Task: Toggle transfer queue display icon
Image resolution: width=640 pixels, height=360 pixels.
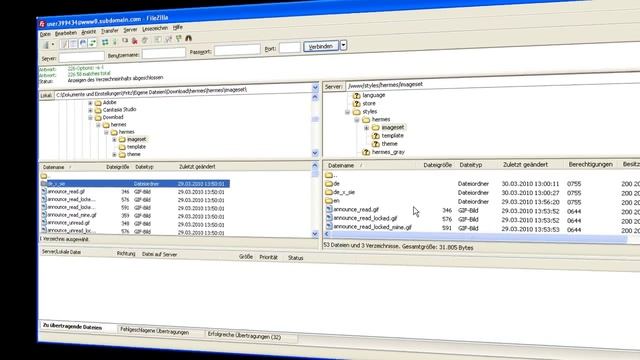Action: point(93,42)
